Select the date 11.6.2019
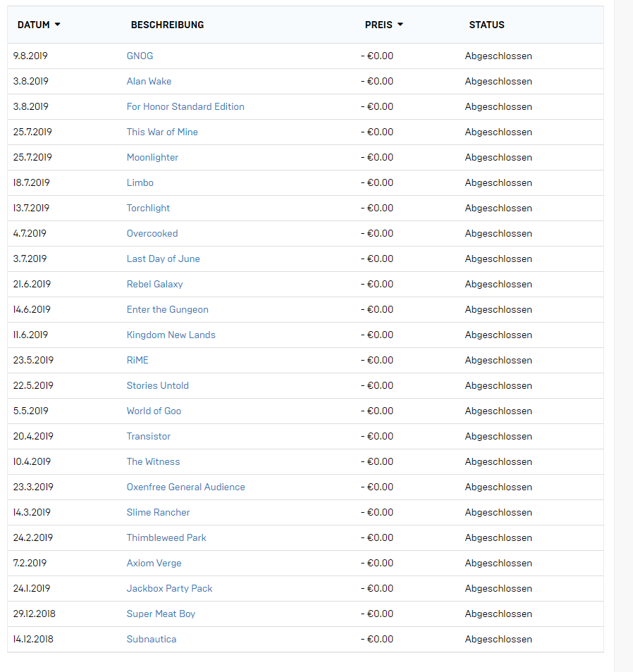The height and width of the screenshot is (672, 633). (x=30, y=335)
